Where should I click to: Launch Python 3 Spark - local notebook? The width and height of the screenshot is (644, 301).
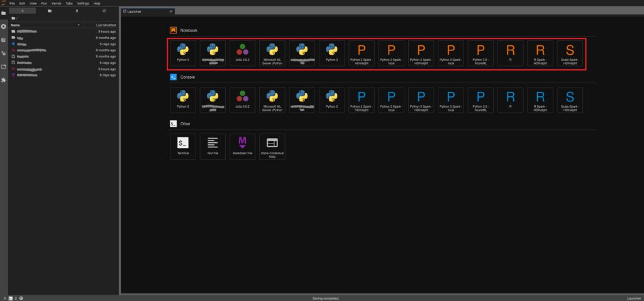[x=450, y=54]
